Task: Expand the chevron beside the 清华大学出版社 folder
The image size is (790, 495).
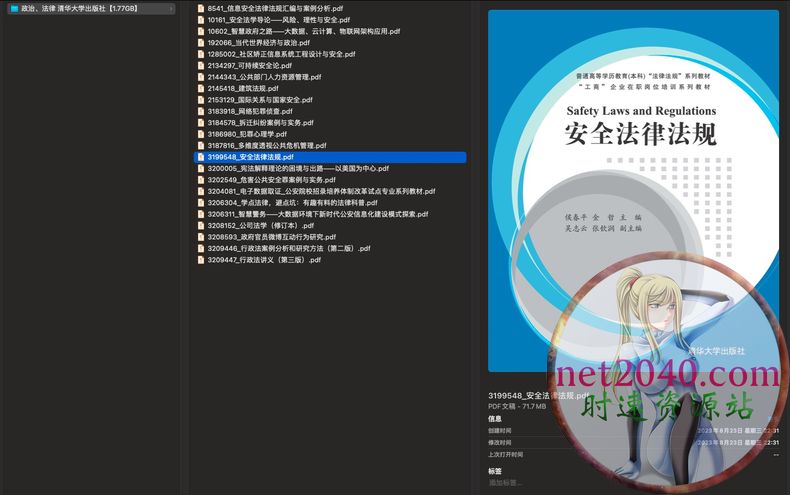Action: 172,8
